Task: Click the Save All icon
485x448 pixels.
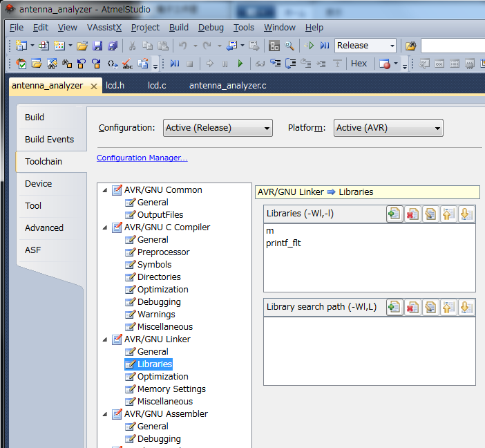Action: 113,46
